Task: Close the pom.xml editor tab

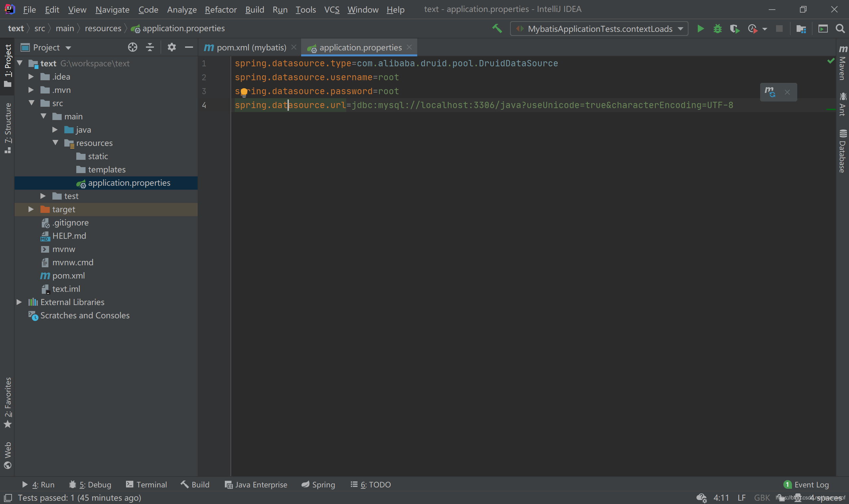Action: pyautogui.click(x=294, y=47)
